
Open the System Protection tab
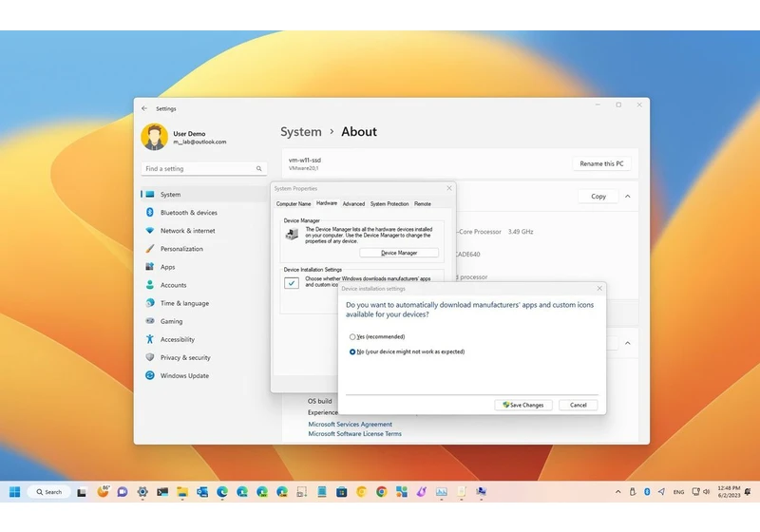click(x=389, y=204)
